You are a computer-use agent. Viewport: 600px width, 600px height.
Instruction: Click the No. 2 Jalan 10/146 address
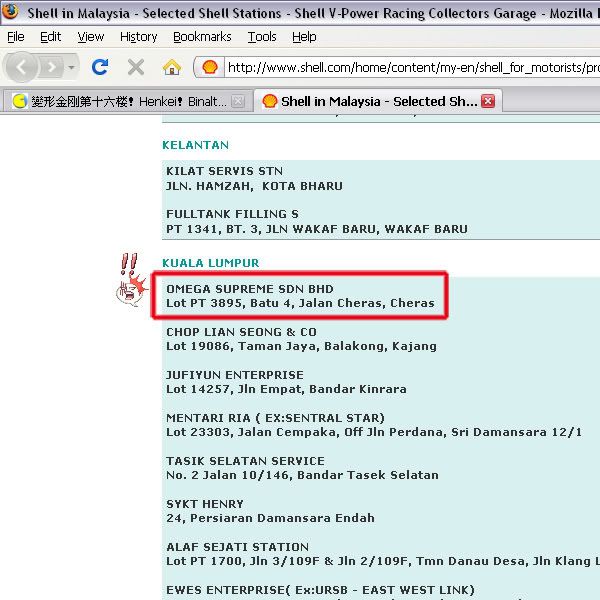[302, 475]
